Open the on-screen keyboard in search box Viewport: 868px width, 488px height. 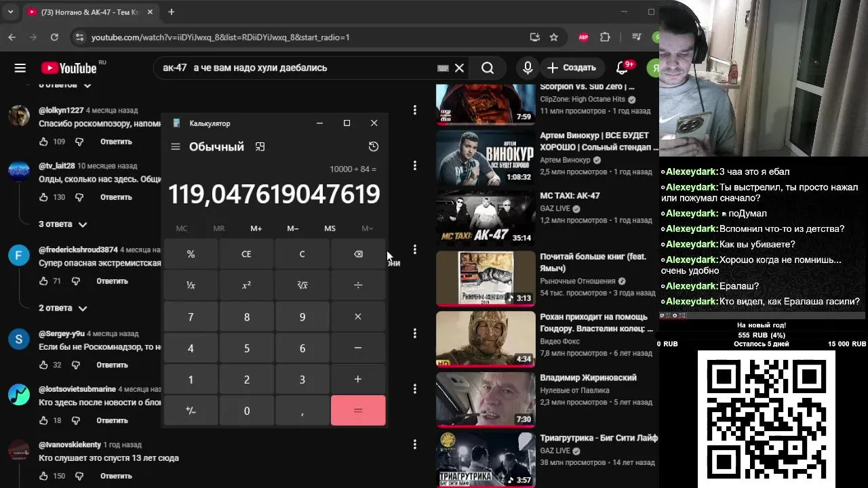[x=443, y=68]
